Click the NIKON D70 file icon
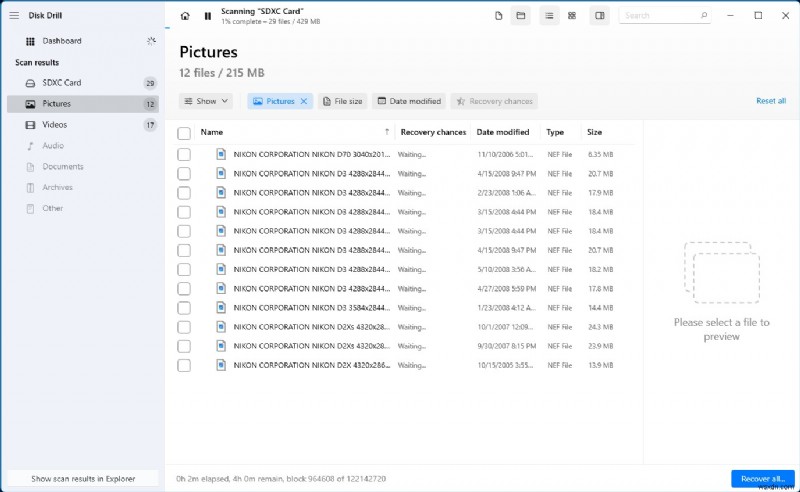Image resolution: width=800 pixels, height=492 pixels. pos(221,154)
